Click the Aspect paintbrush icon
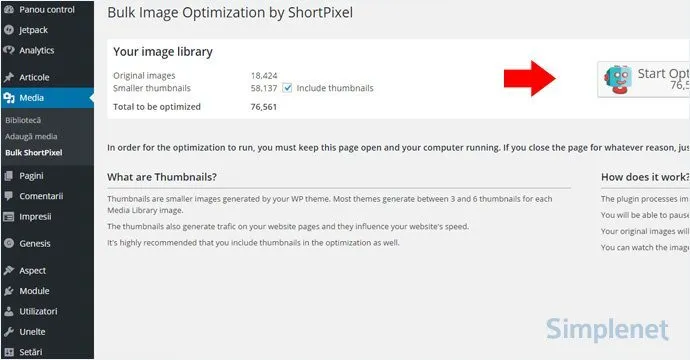Screen dimensions: 690x360 click(x=9, y=271)
